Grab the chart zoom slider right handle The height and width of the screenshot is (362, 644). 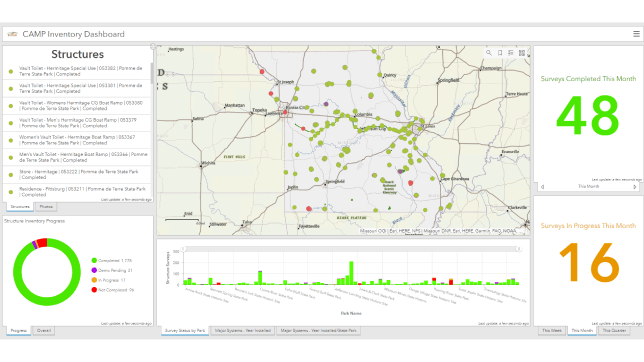[519, 249]
